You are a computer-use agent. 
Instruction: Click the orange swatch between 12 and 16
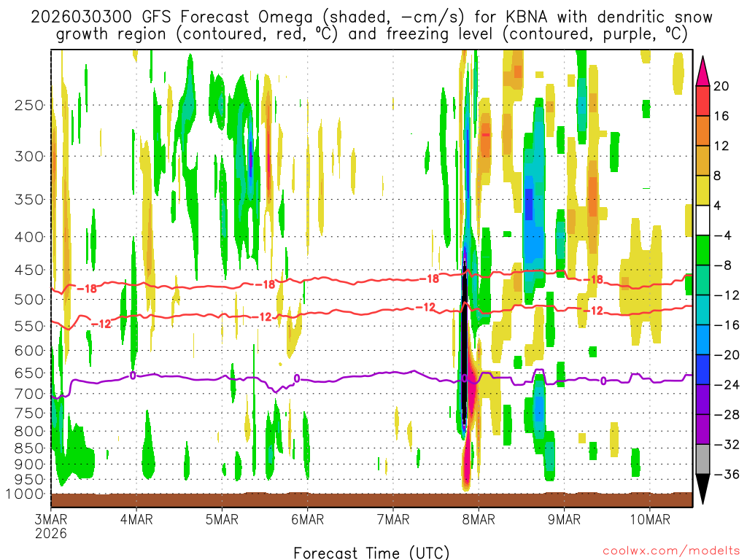(x=703, y=131)
